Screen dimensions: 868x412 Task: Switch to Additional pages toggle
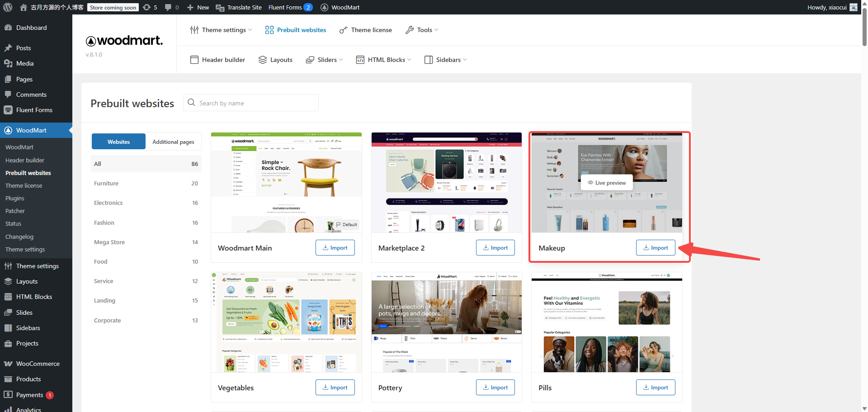coord(173,142)
